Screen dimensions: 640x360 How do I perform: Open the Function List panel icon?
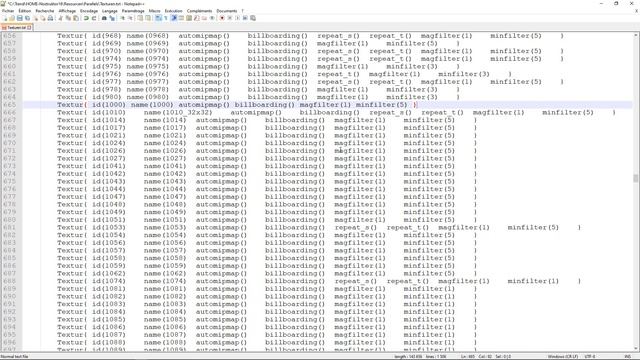click(197, 18)
